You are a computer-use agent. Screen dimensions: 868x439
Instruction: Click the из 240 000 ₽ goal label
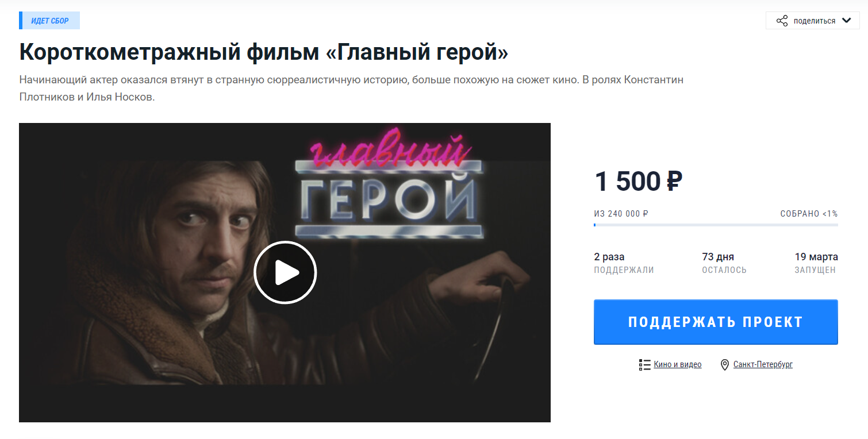(621, 214)
